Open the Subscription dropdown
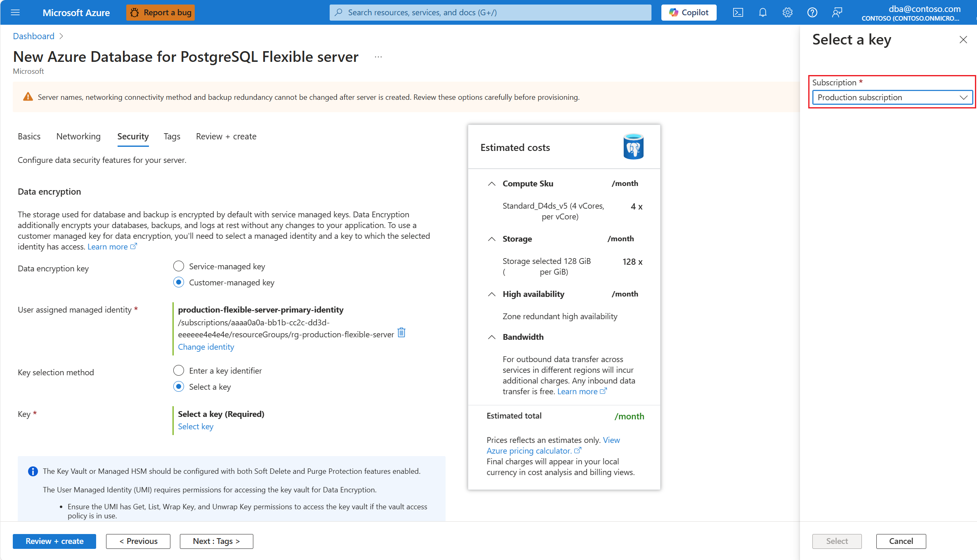977x560 pixels. (892, 98)
